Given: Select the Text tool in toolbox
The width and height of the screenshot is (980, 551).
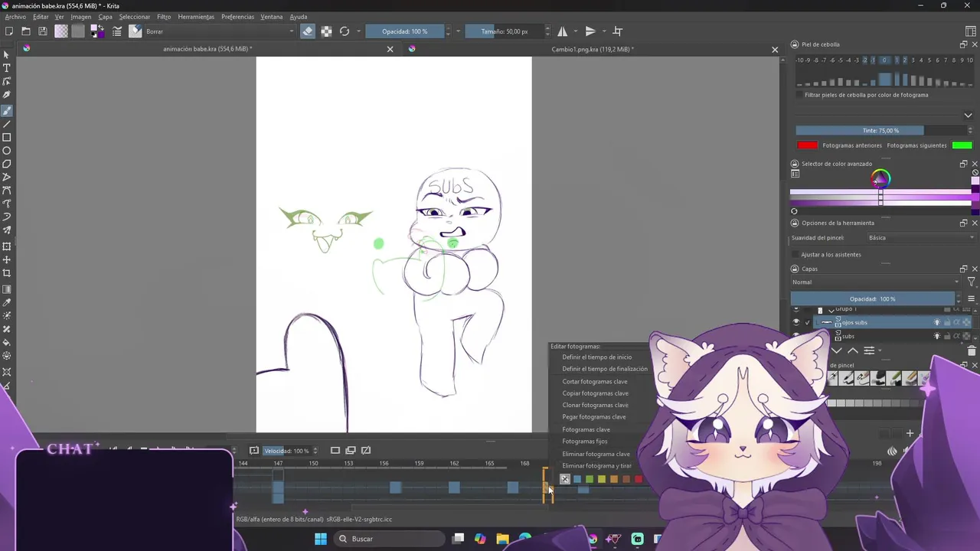Looking at the screenshot, I should [7, 68].
